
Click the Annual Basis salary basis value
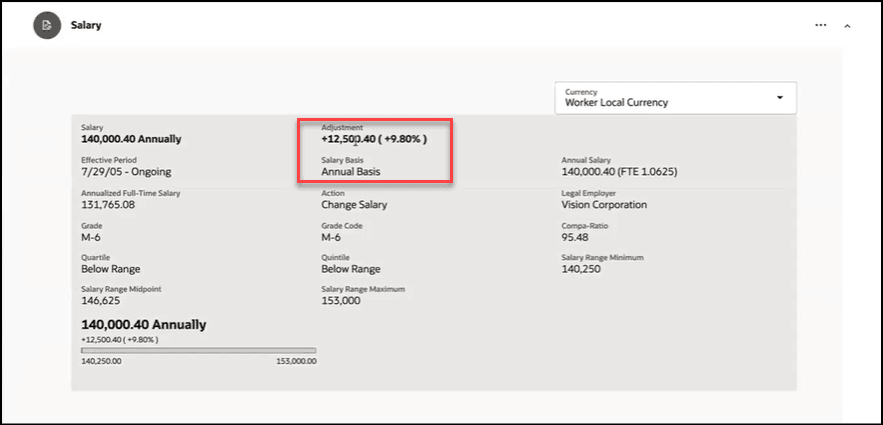[350, 172]
